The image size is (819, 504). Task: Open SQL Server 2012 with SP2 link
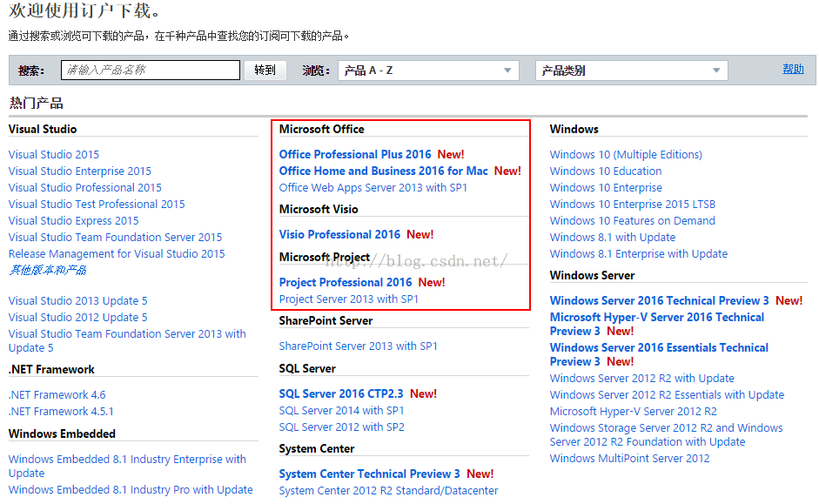tap(341, 427)
